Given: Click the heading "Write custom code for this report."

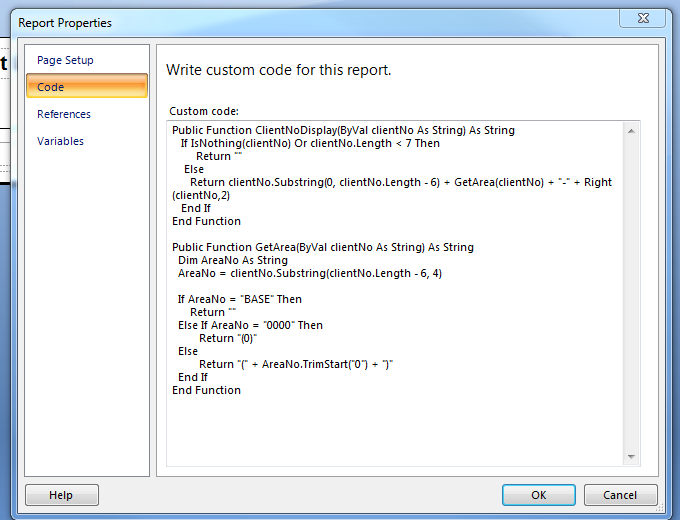Looking at the screenshot, I should [x=278, y=70].
